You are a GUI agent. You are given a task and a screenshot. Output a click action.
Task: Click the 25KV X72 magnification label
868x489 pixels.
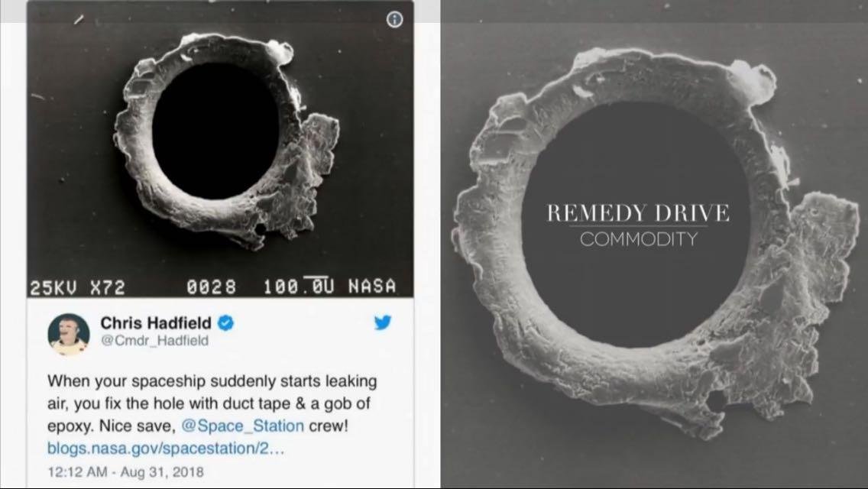tap(77, 287)
